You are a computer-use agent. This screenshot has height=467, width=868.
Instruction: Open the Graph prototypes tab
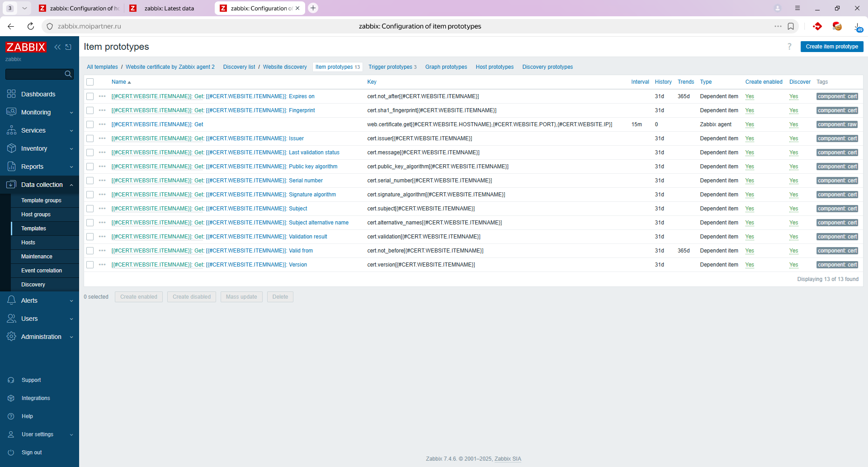click(x=446, y=67)
